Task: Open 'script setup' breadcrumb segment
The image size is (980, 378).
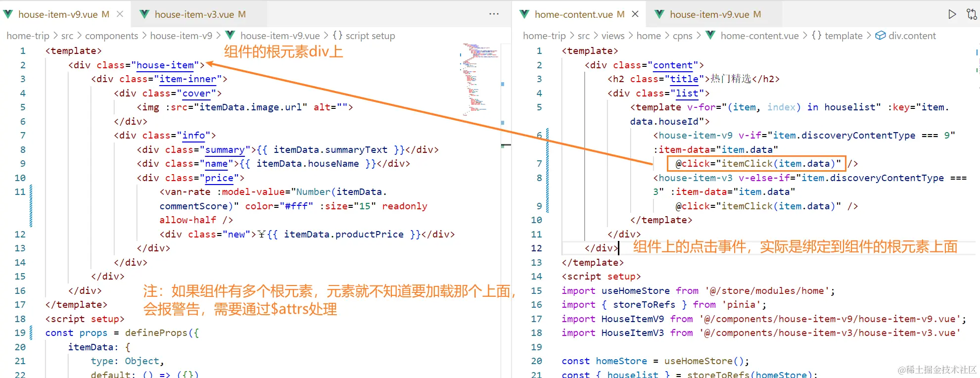Action: coord(370,36)
